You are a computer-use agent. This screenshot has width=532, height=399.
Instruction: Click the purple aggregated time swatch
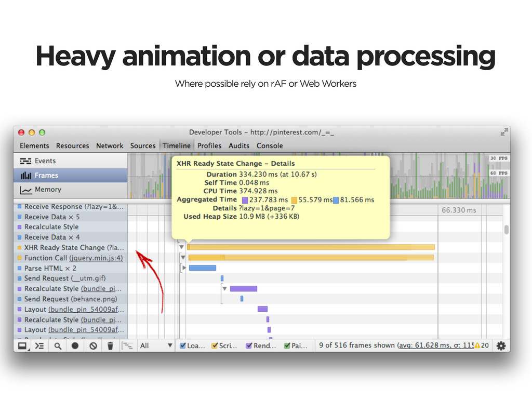point(245,199)
